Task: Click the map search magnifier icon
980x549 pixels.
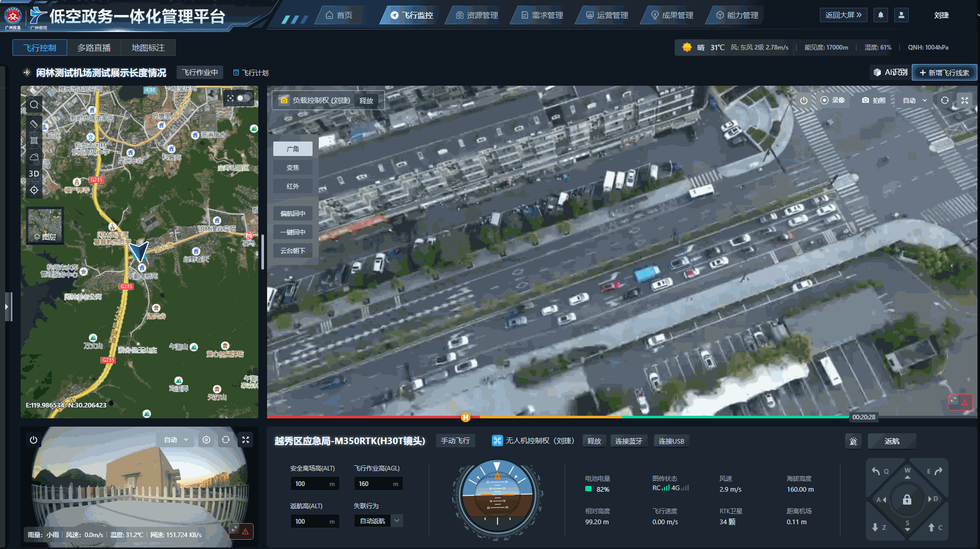Action: 34,105
